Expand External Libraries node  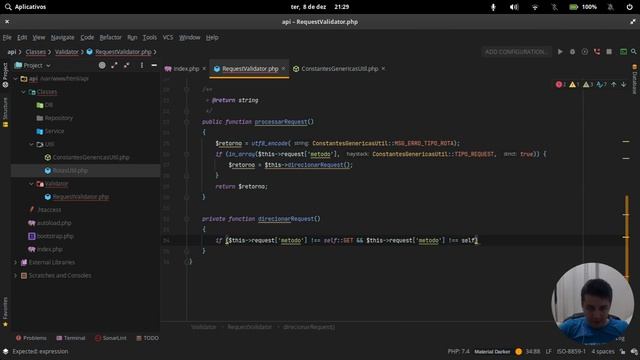(x=16, y=262)
